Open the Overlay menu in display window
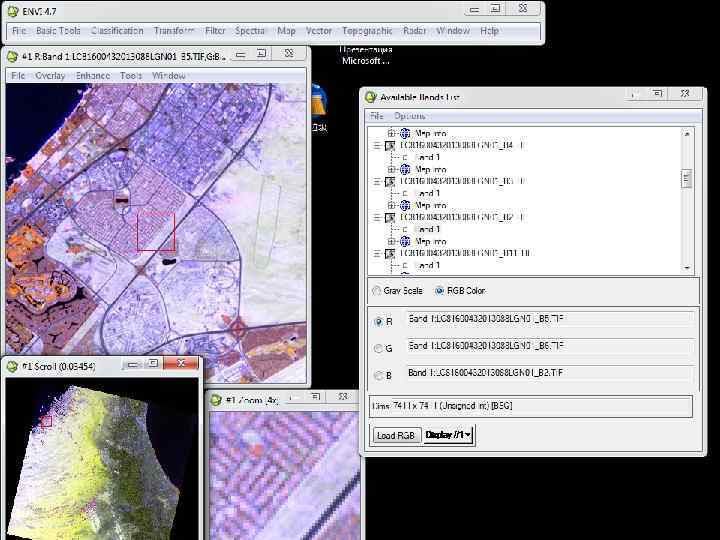Viewport: 720px width, 540px height. click(x=50, y=75)
